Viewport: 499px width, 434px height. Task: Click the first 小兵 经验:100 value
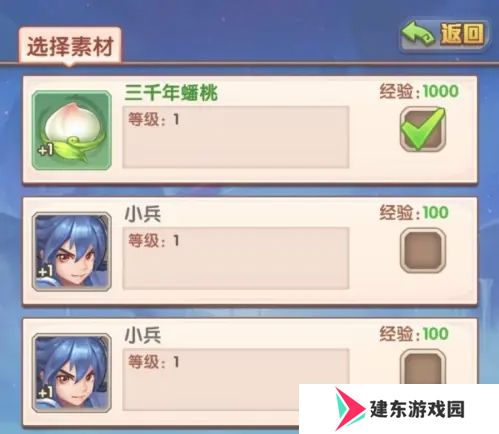(x=414, y=213)
